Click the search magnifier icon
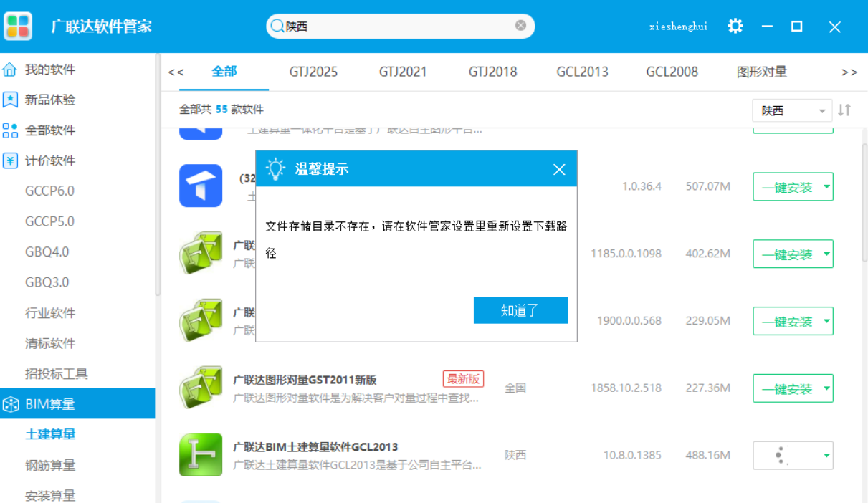 point(277,27)
